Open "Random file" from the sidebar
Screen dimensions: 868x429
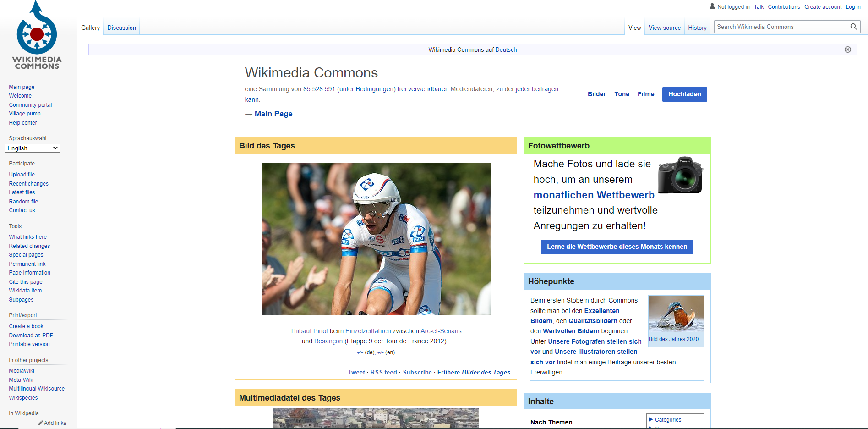23,201
